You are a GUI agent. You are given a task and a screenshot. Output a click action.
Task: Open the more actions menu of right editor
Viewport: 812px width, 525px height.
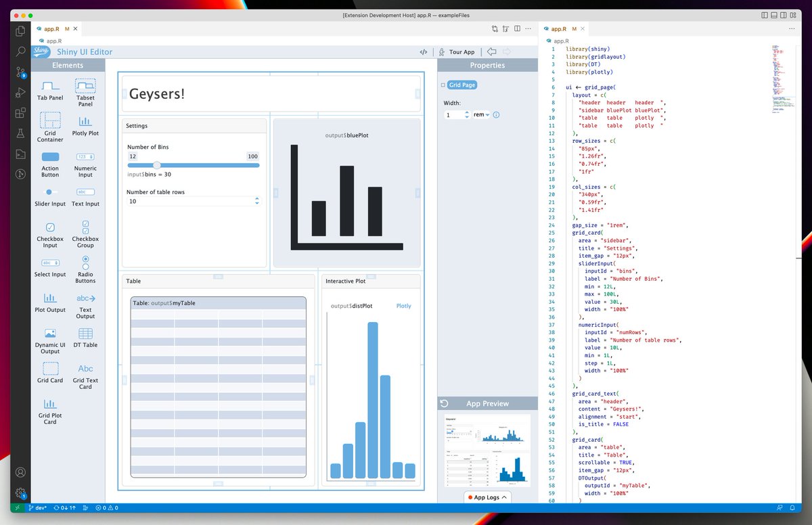click(793, 29)
